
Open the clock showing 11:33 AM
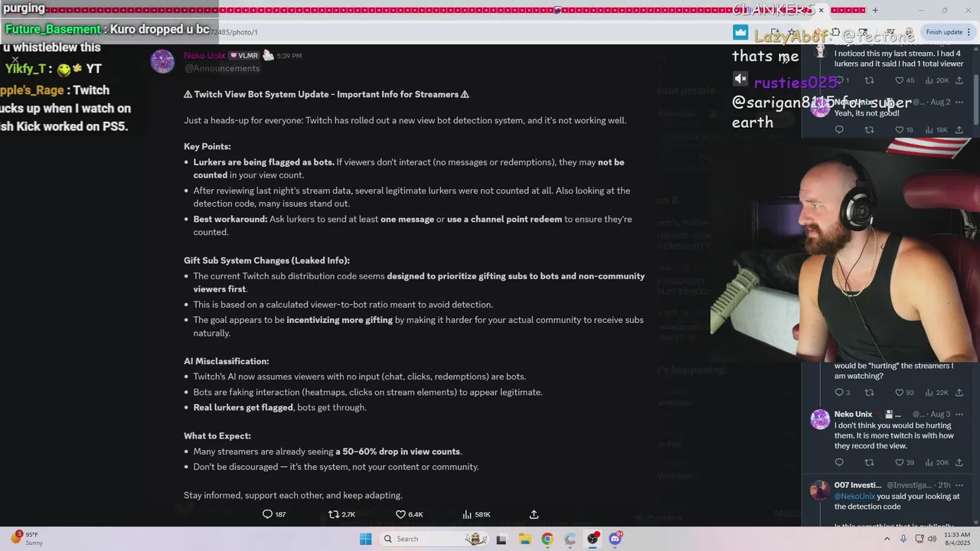pyautogui.click(x=957, y=539)
